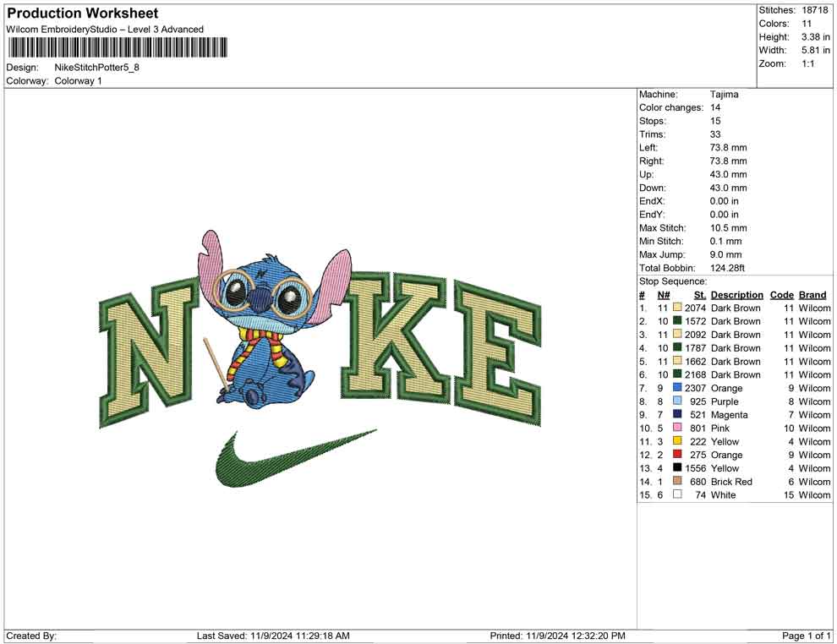Click the 'Printed: 11/9/2024 12:32:20 PM' footer
837x644 pixels.
point(557,636)
